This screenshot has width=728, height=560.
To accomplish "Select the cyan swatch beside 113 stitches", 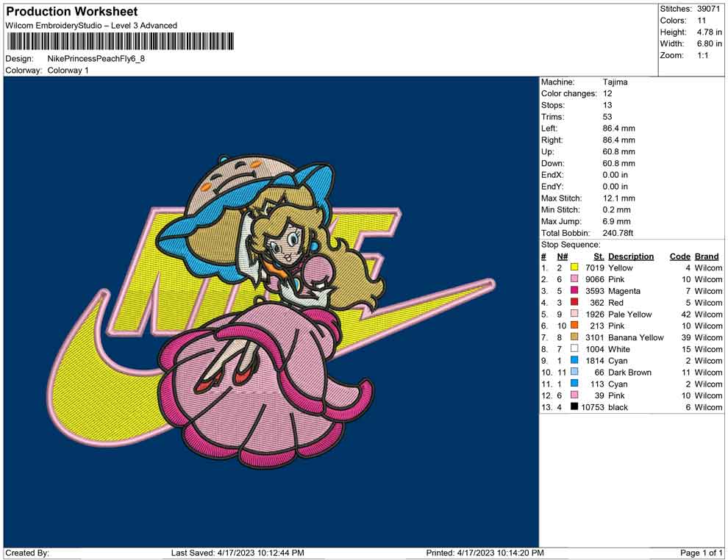I will tap(574, 383).
